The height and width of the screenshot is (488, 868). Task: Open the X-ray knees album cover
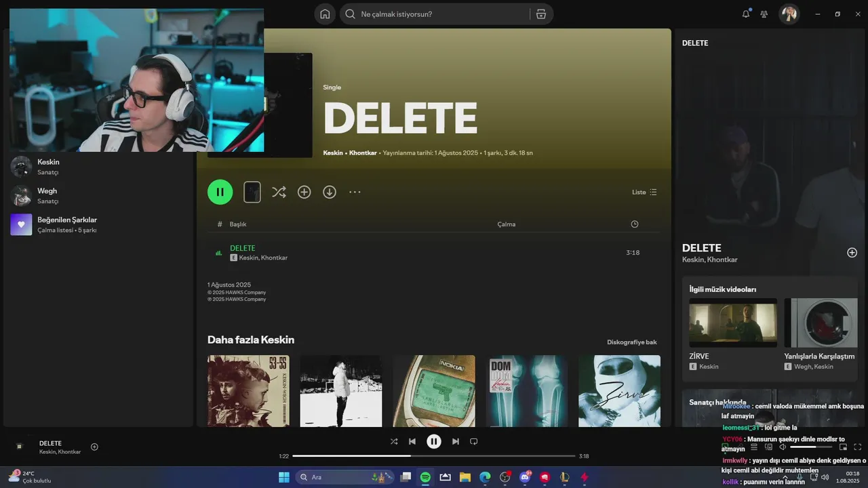(x=526, y=391)
